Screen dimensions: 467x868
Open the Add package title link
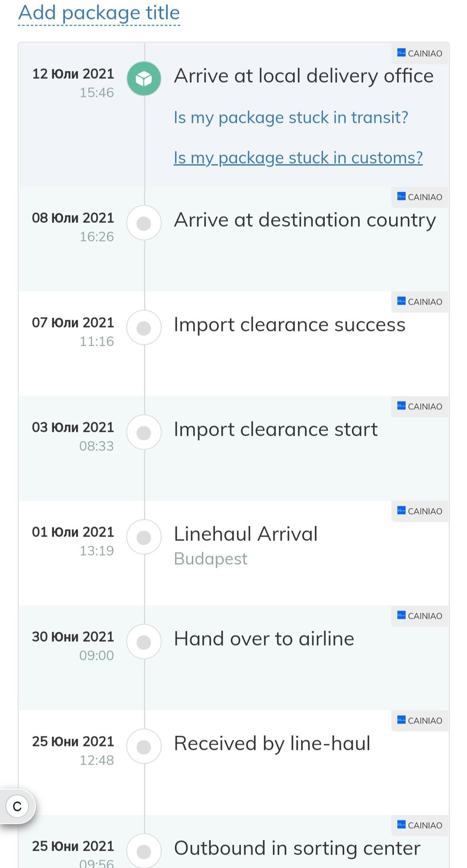coord(99,13)
